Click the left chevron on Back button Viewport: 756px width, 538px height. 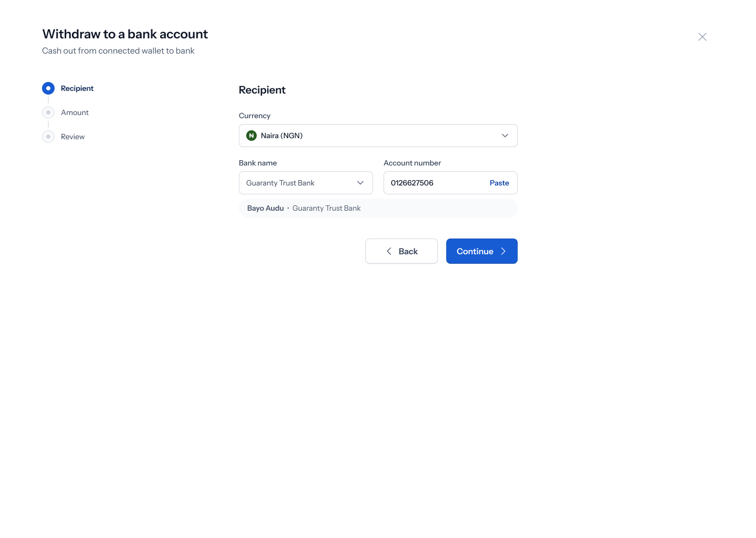389,251
